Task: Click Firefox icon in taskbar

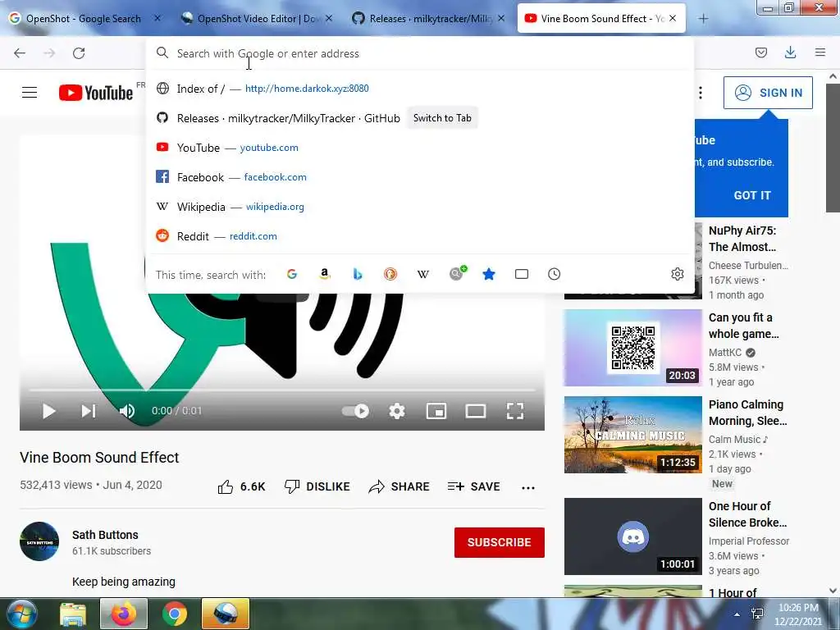Action: [x=124, y=614]
